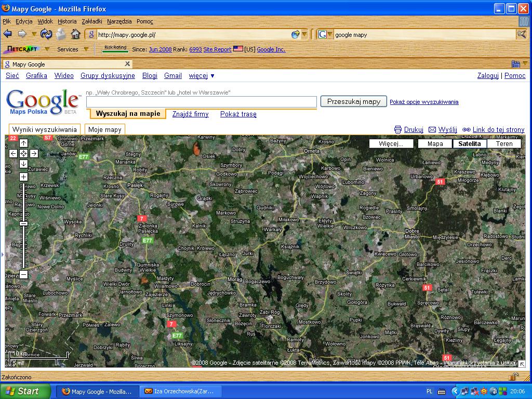This screenshot has height=399, width=532.
Task: Select the Moje mapy tab
Action: pos(105,129)
